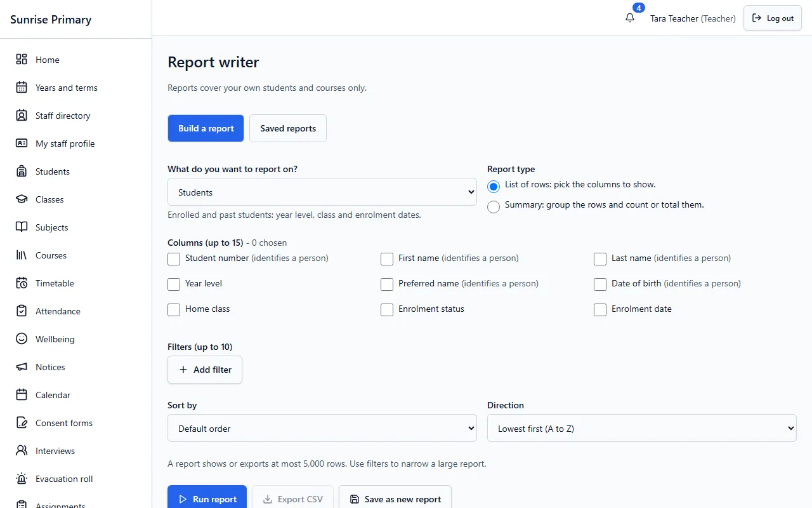Click the Consent forms pen icon
This screenshot has width=812, height=508.
coord(22,423)
